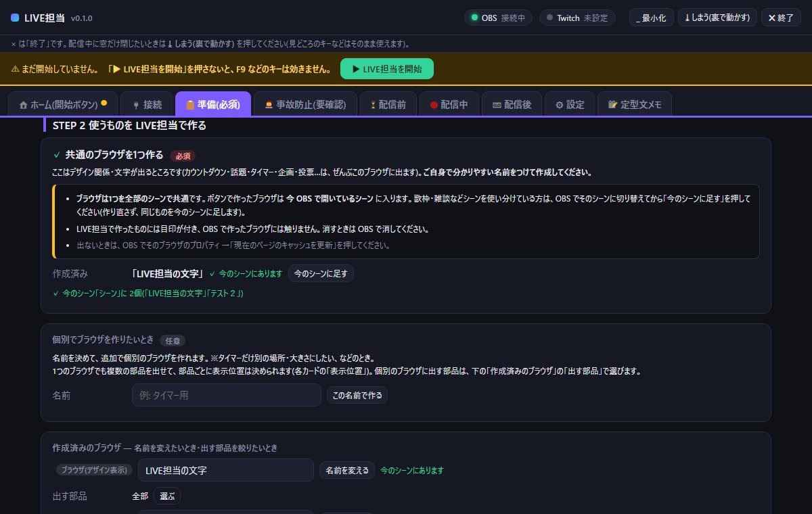This screenshot has height=514, width=812.
Task: Click the 選ぶ button beside 全部
Action: pyautogui.click(x=167, y=496)
